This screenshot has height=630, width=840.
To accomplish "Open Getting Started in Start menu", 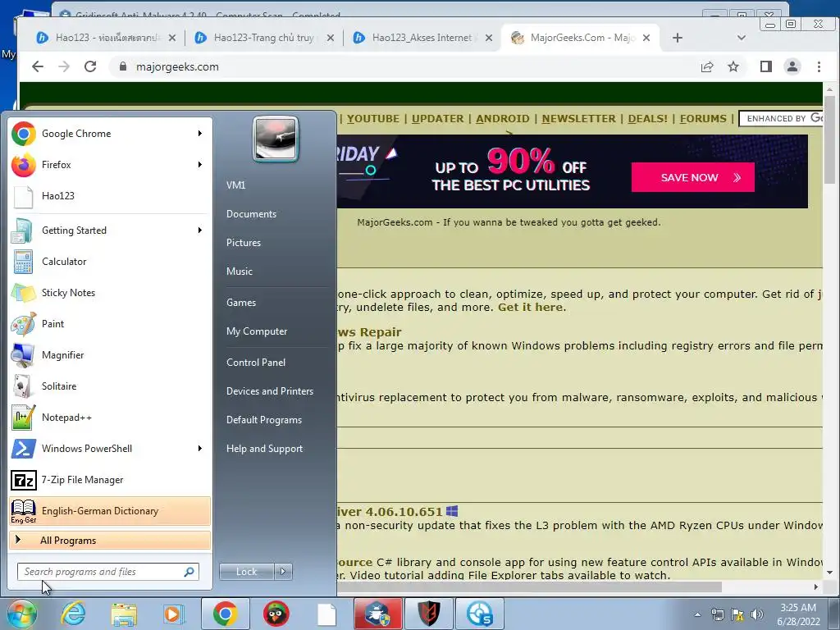I will coord(109,231).
